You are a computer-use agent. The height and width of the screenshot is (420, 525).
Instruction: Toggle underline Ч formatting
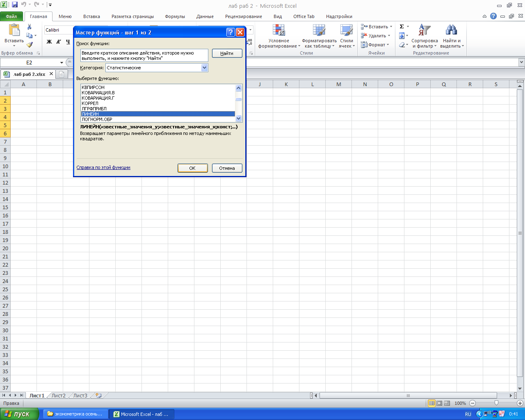pyautogui.click(x=68, y=42)
